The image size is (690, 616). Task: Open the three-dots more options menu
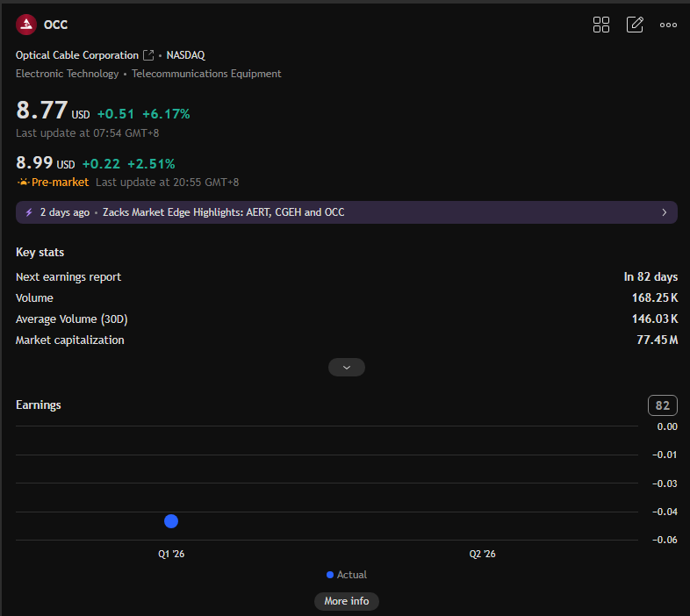coord(668,25)
